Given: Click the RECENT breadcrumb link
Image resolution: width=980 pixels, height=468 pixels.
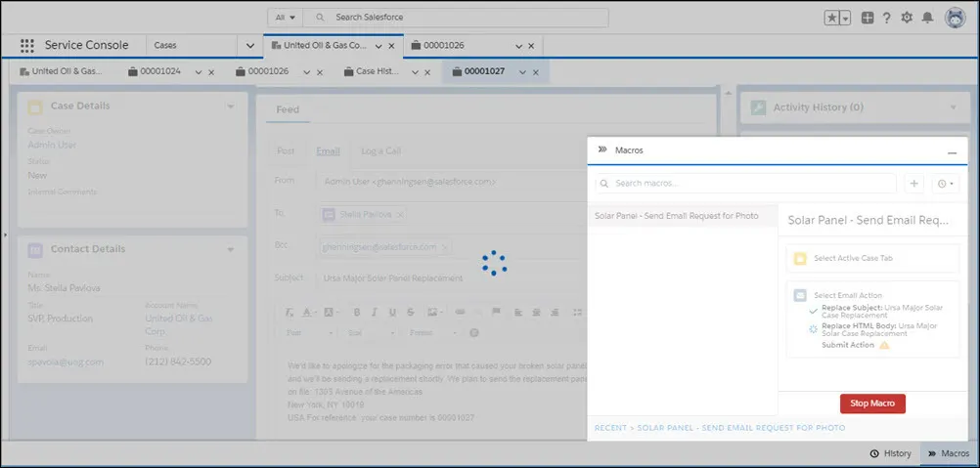Looking at the screenshot, I should tap(610, 428).
